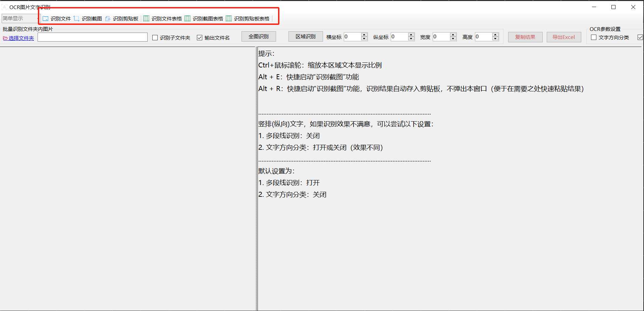Click the 提示： heading in result pane
This screenshot has width=644, height=311.
[x=267, y=53]
